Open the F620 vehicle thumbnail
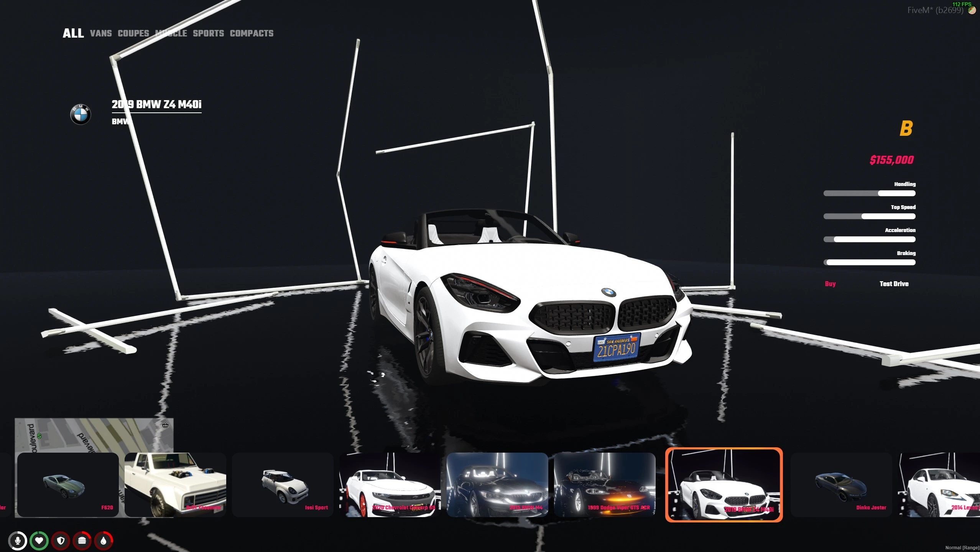This screenshot has width=980, height=552. click(68, 485)
